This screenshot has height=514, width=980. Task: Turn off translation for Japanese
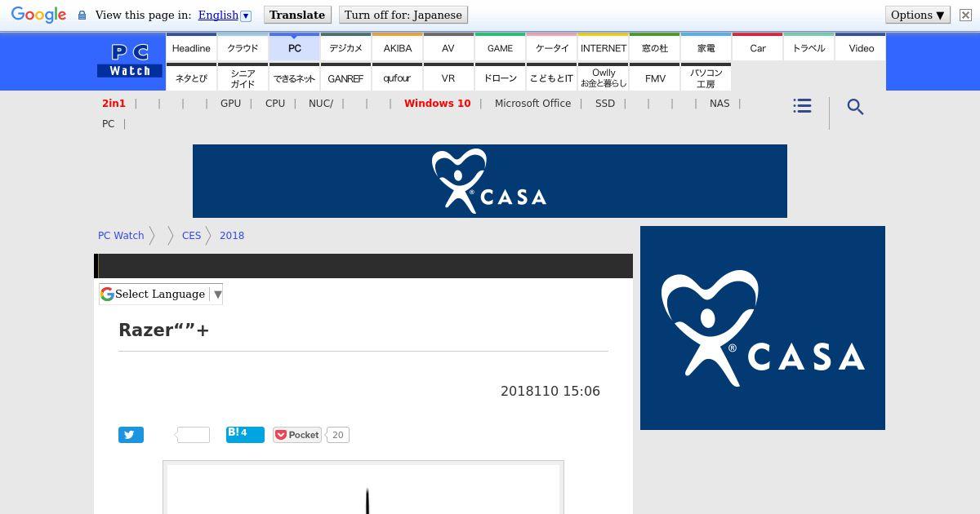[x=403, y=15]
